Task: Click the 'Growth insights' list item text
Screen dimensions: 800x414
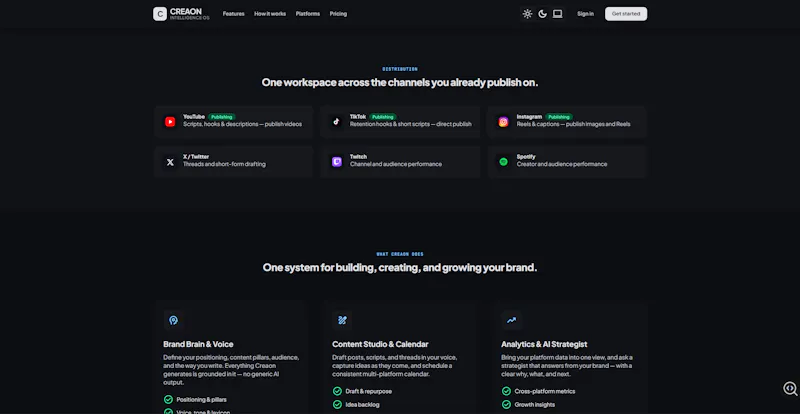Action: tap(535, 405)
